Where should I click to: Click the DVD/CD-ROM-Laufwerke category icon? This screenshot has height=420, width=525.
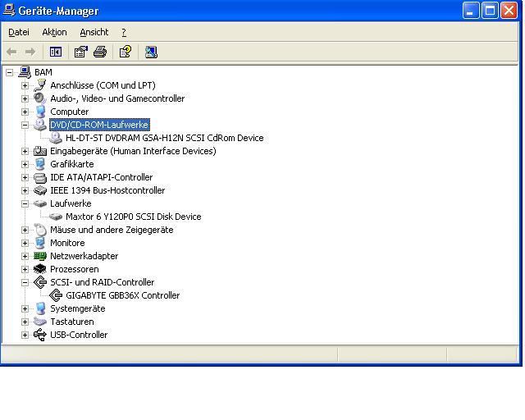pos(40,125)
